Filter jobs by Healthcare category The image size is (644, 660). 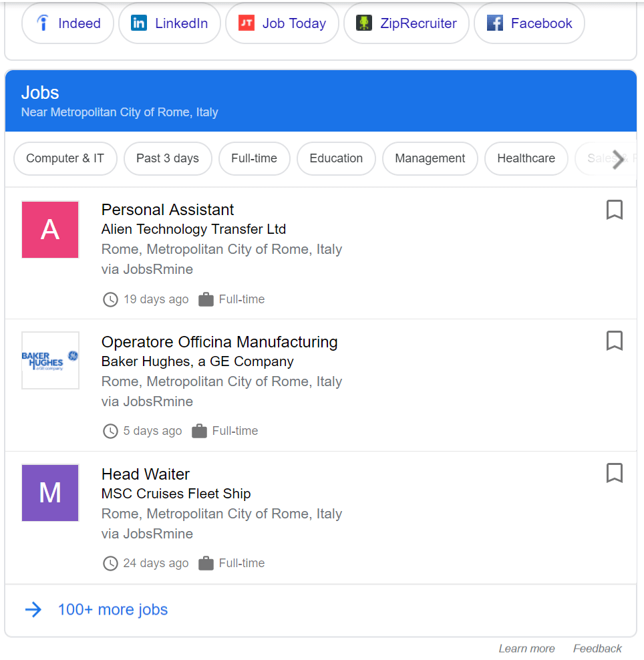tap(526, 159)
